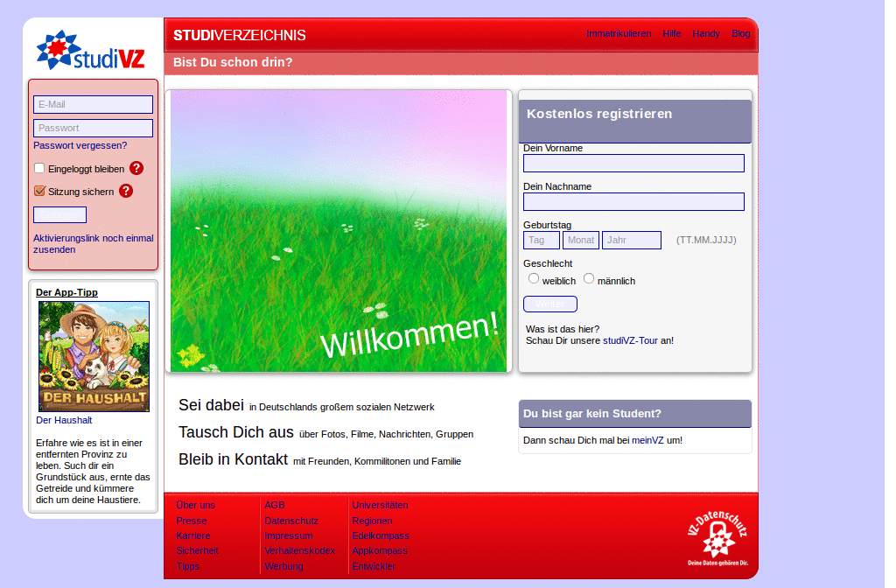Click Aktivierungslink noch einmal zusenden link

(93, 244)
